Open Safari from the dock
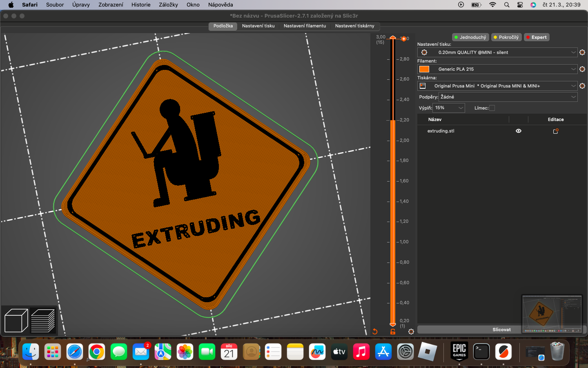 click(x=75, y=352)
